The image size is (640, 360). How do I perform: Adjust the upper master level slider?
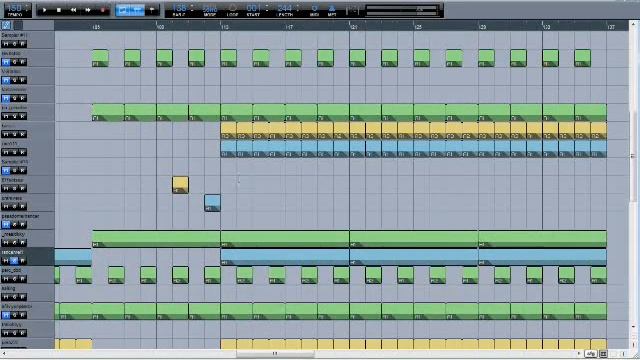(x=402, y=8)
